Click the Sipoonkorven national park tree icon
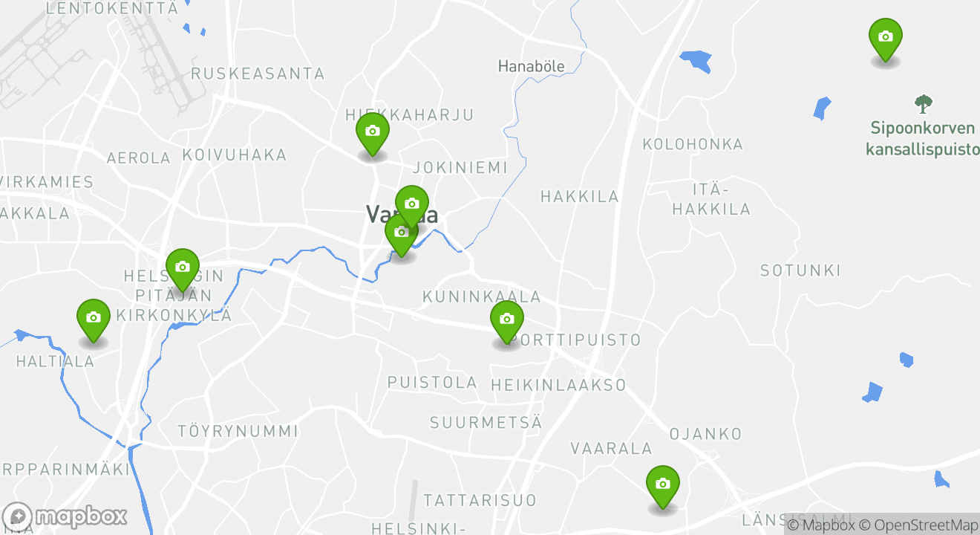The width and height of the screenshot is (980, 535). click(923, 104)
